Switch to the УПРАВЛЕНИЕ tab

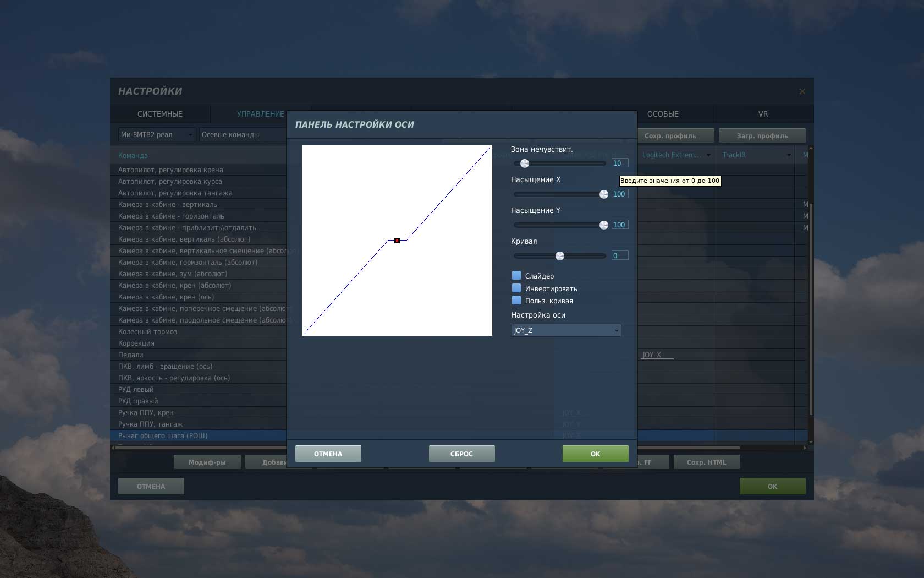pos(260,114)
